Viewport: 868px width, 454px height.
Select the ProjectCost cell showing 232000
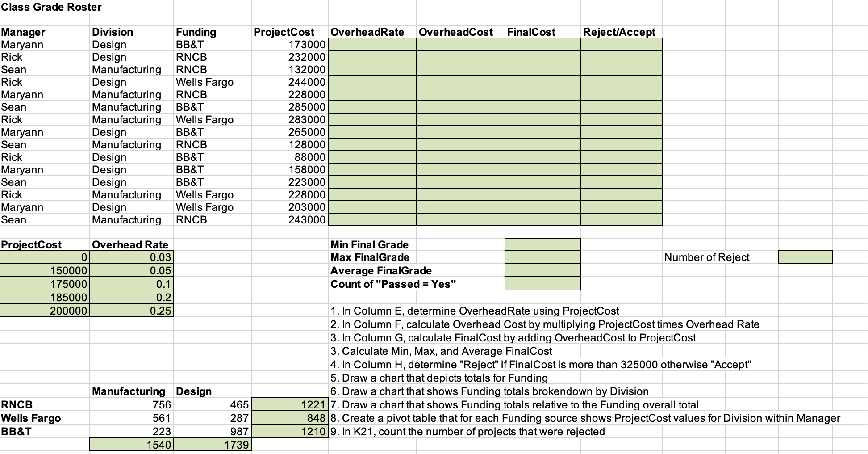coord(290,57)
